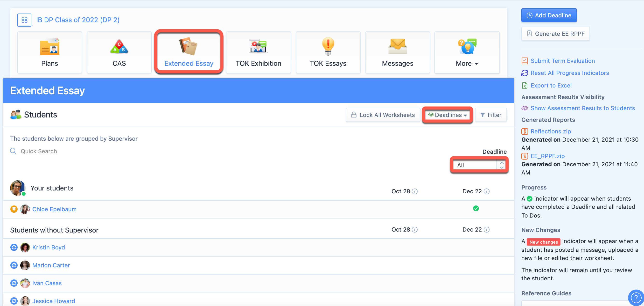644x306 pixels.
Task: Click the Add Deadline button
Action: coord(549,15)
